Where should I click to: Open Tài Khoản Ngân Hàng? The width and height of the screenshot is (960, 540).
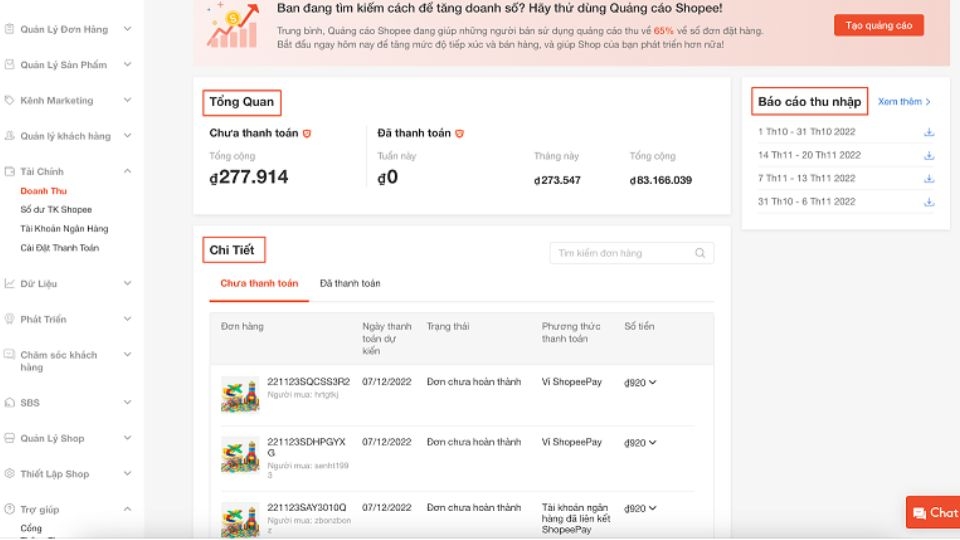(64, 228)
